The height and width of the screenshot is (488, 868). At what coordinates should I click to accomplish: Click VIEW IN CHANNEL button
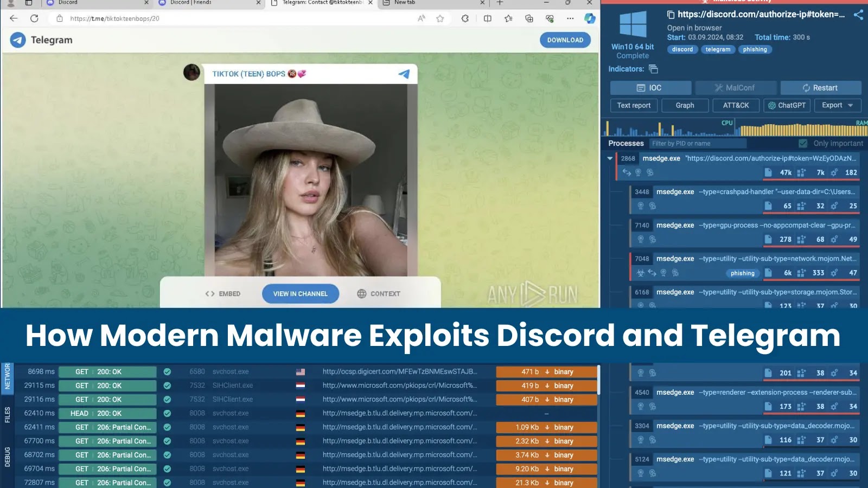(x=301, y=294)
